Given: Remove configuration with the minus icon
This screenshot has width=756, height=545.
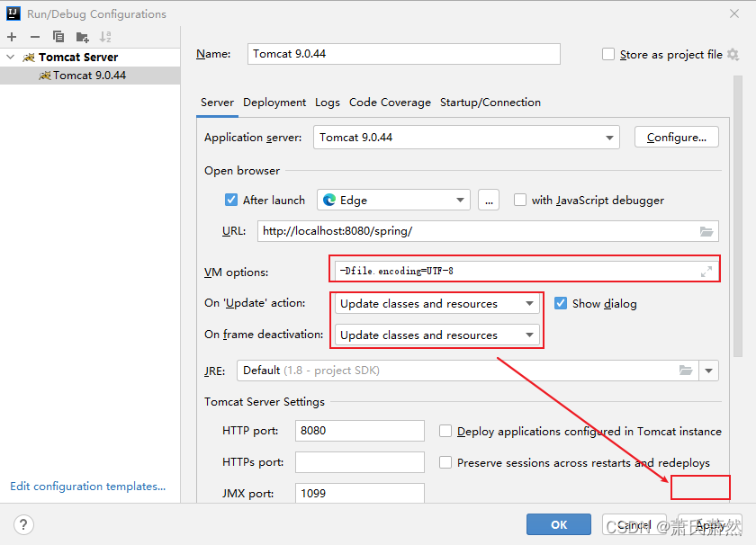Looking at the screenshot, I should 35,37.
